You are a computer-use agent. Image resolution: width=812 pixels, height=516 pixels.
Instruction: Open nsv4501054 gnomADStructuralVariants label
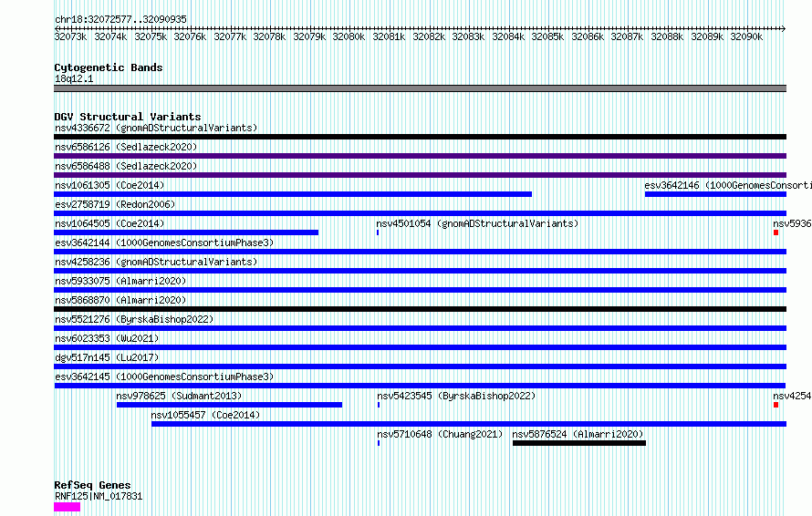(477, 223)
